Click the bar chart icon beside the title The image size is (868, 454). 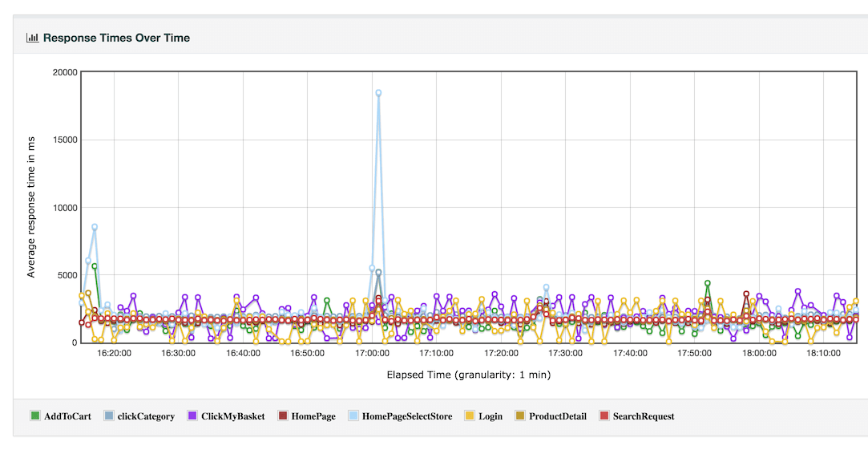[32, 38]
